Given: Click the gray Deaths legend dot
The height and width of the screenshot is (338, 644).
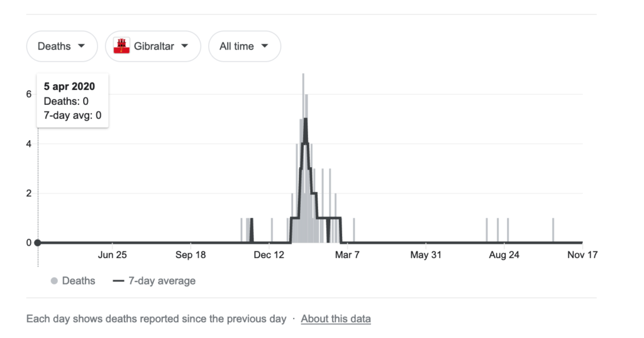Looking at the screenshot, I should (54, 281).
